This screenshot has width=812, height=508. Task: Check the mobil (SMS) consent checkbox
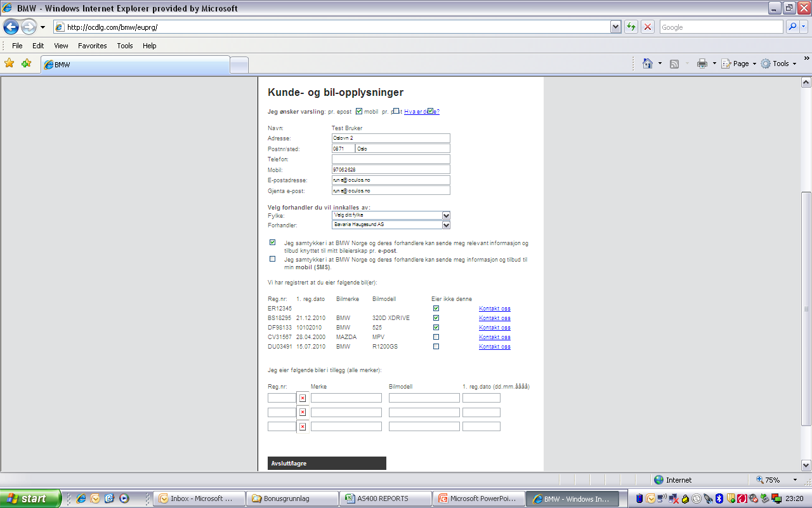[273, 258]
